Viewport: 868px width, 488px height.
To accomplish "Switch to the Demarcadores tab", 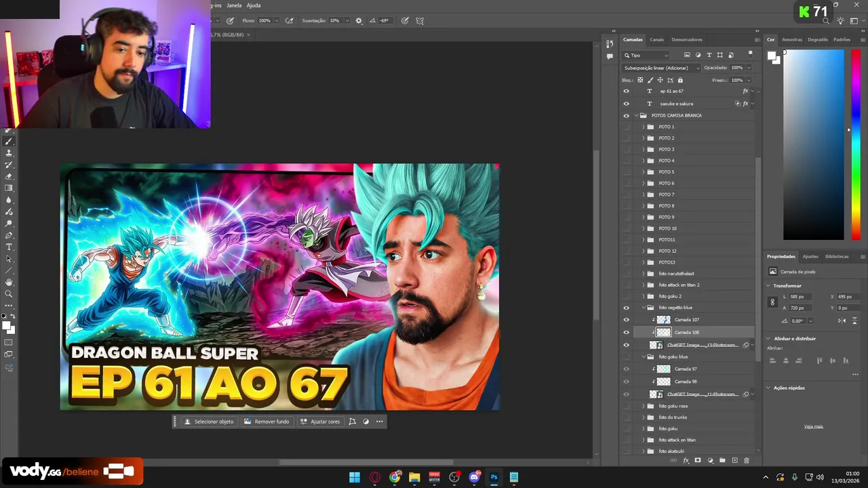I will 687,39.
